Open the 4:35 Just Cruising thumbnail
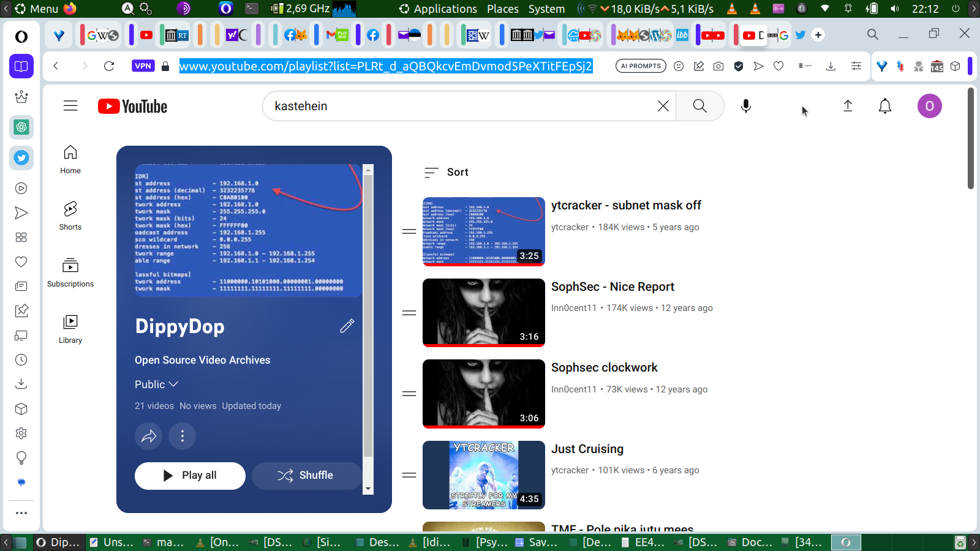The width and height of the screenshot is (980, 551). click(x=484, y=475)
